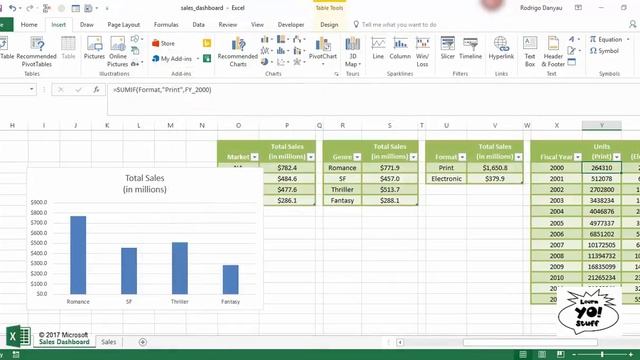Open Units (Print) filter dropdown
Viewport: 640px width, 360px height.
pos(617,157)
